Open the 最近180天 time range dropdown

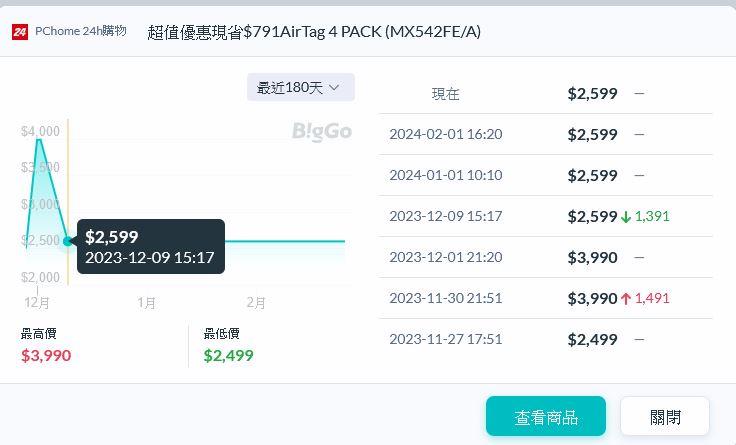[300, 87]
